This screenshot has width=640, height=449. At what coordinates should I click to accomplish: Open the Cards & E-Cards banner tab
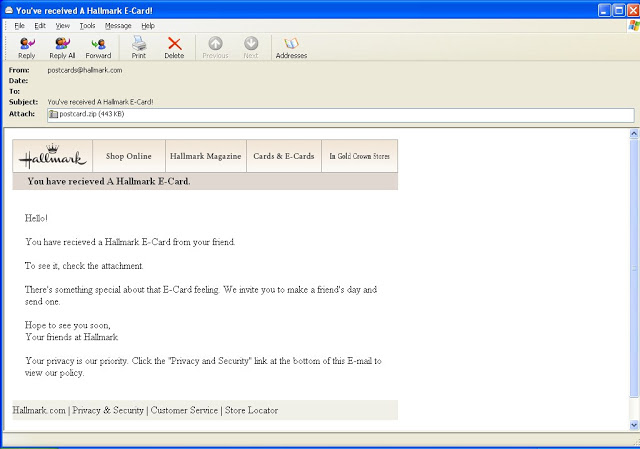pyautogui.click(x=284, y=156)
